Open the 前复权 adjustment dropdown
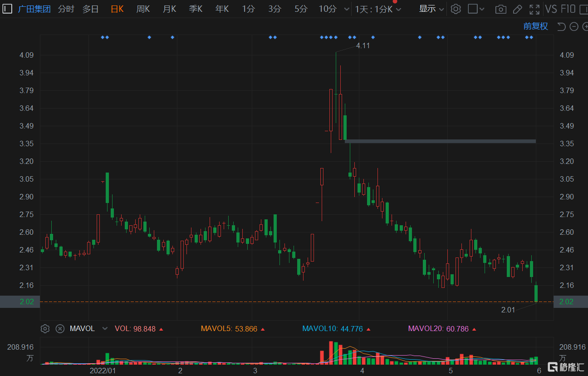Image resolution: width=588 pixels, height=376 pixels. pos(536,26)
